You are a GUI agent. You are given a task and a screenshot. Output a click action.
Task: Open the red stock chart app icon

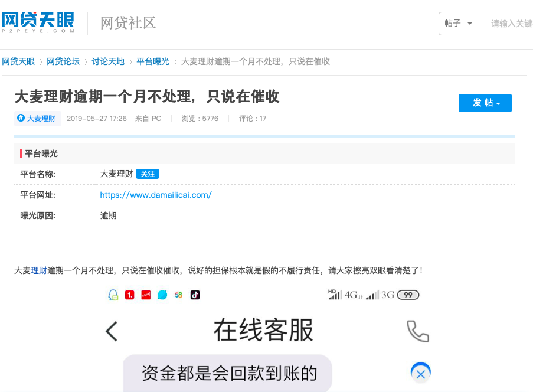[x=146, y=295]
